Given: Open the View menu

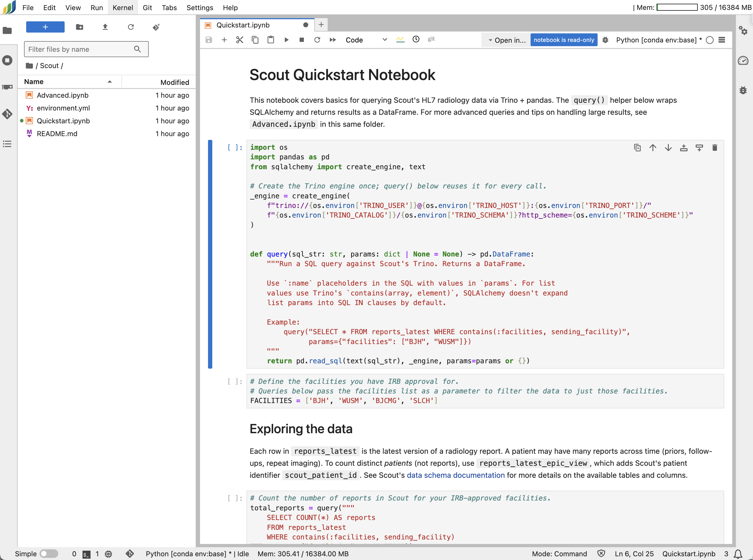Looking at the screenshot, I should coord(73,7).
